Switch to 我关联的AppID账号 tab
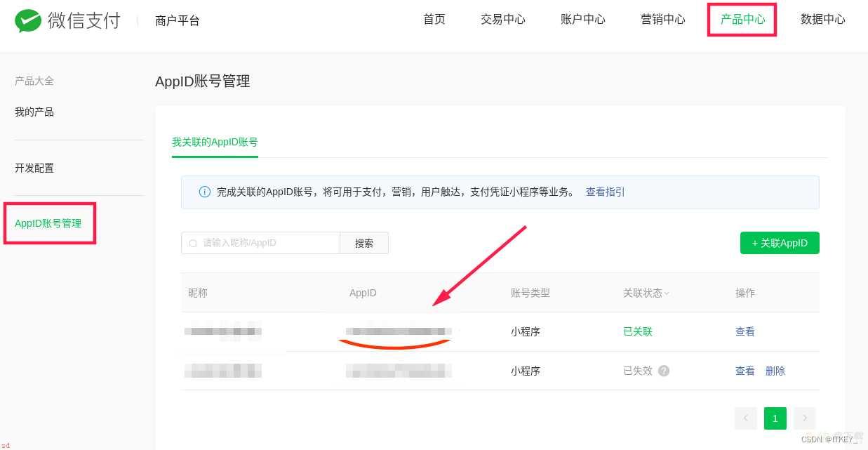Image resolution: width=868 pixels, height=450 pixels. (215, 142)
